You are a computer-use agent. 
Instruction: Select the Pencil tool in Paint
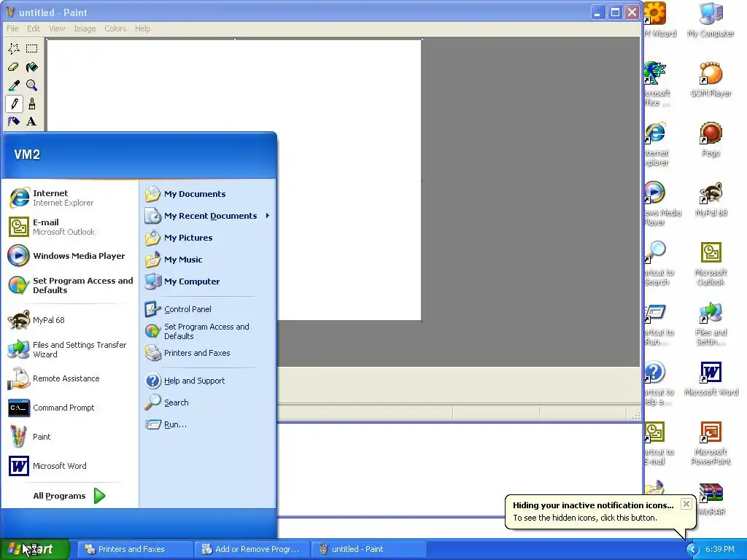[14, 104]
